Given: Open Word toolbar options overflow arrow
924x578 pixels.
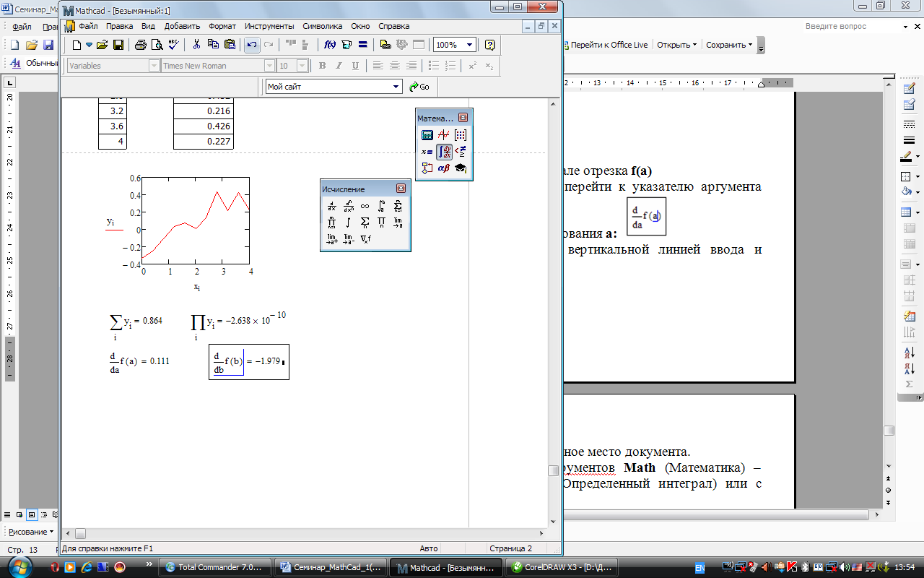Looking at the screenshot, I should (761, 45).
